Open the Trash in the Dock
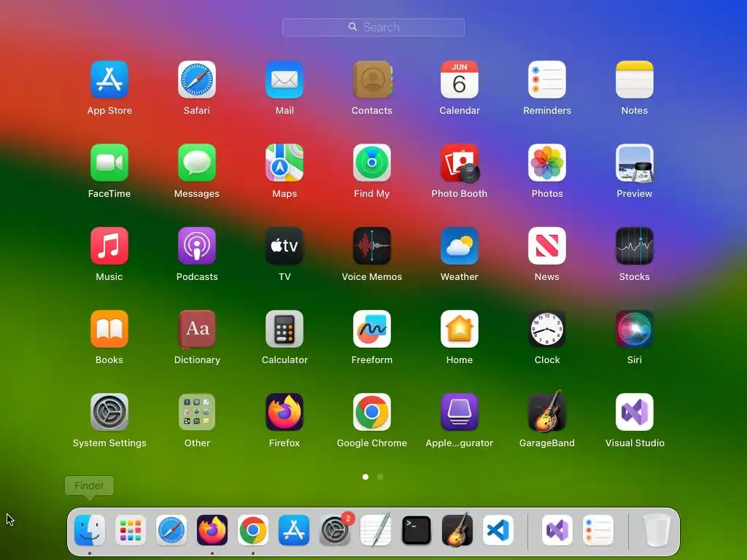The image size is (747, 560). (657, 530)
